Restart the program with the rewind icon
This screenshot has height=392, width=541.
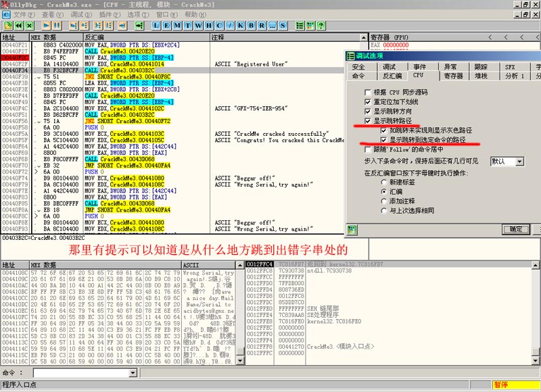click(19, 26)
